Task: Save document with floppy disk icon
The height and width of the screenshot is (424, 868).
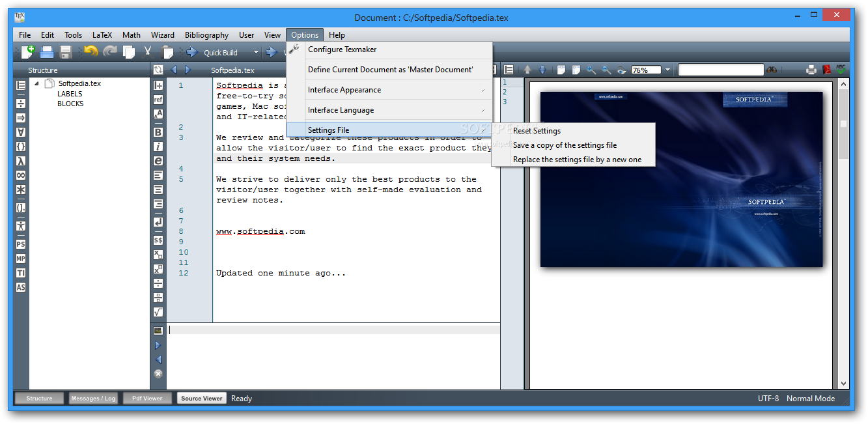Action: click(66, 52)
